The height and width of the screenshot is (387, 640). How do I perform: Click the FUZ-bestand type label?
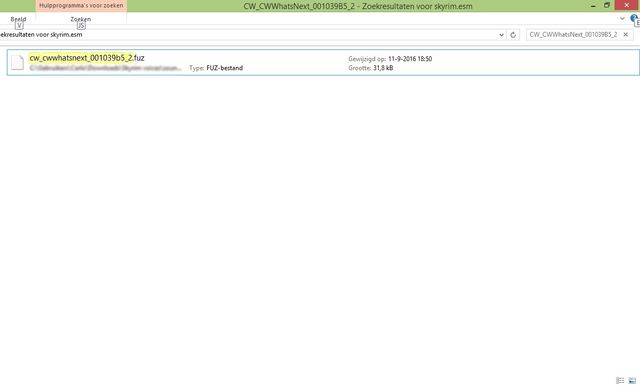pyautogui.click(x=224, y=68)
